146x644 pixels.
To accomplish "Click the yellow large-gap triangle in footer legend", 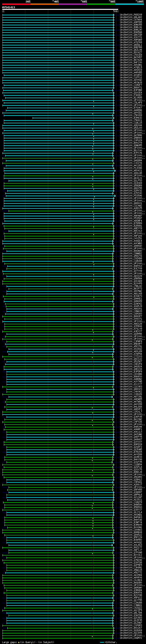I will [19, 642].
